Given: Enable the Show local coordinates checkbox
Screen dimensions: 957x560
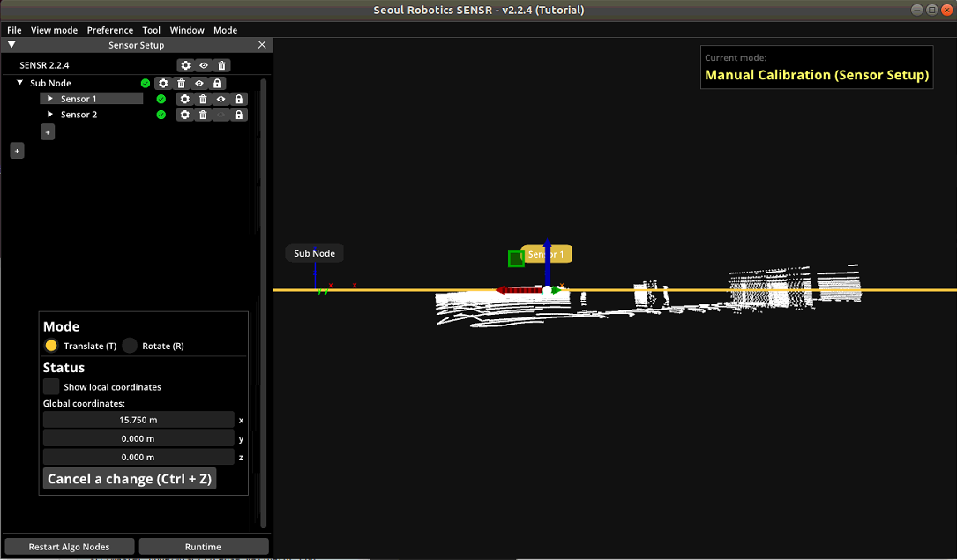Looking at the screenshot, I should tap(50, 386).
